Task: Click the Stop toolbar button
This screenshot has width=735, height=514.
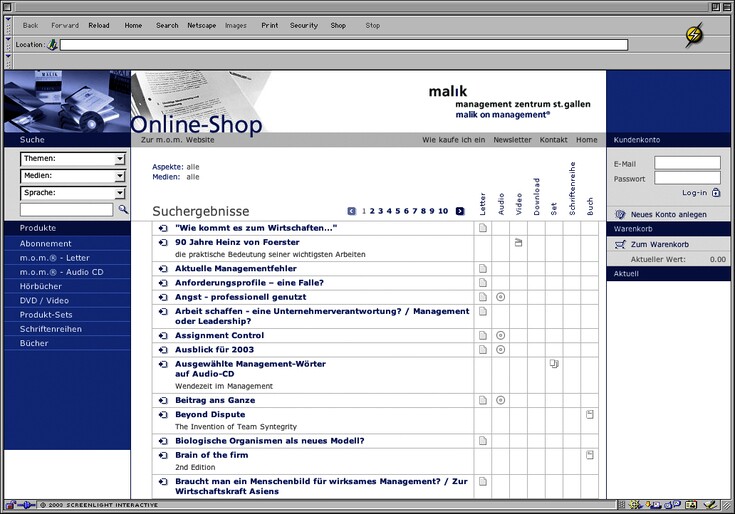Action: [373, 26]
